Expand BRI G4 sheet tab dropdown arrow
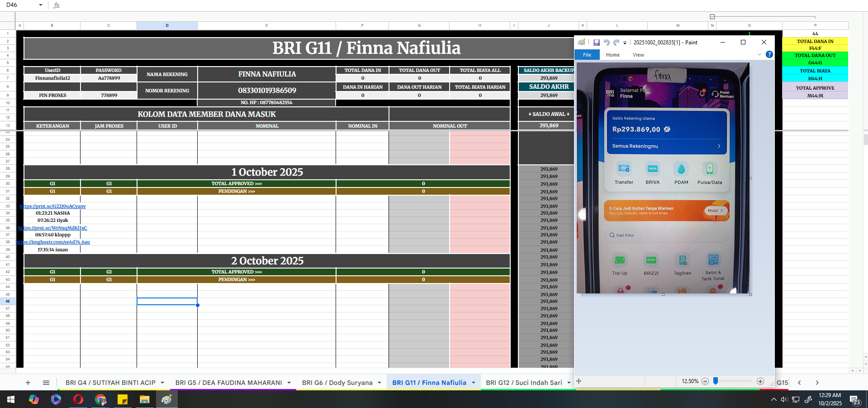The image size is (868, 408). (162, 383)
